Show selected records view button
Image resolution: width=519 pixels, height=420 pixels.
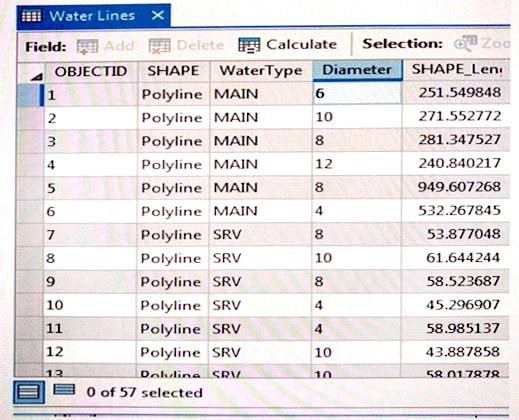[x=64, y=389]
